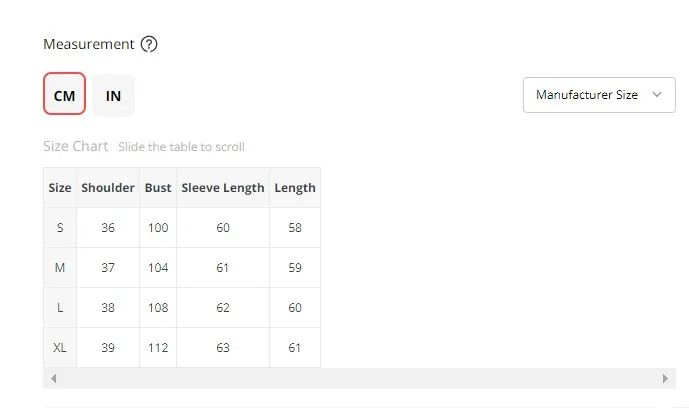The width and height of the screenshot is (689, 408).
Task: Click the table's horizontal scrollbar track
Action: (x=360, y=379)
